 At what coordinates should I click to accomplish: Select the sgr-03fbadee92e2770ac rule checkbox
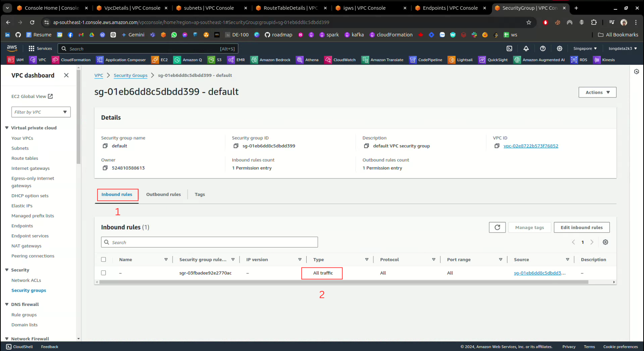pyautogui.click(x=104, y=273)
